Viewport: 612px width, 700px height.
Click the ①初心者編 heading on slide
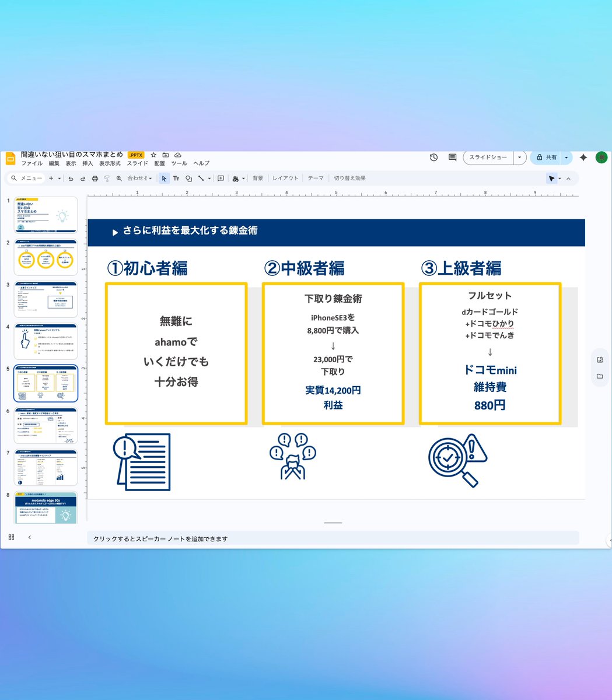pos(147,268)
